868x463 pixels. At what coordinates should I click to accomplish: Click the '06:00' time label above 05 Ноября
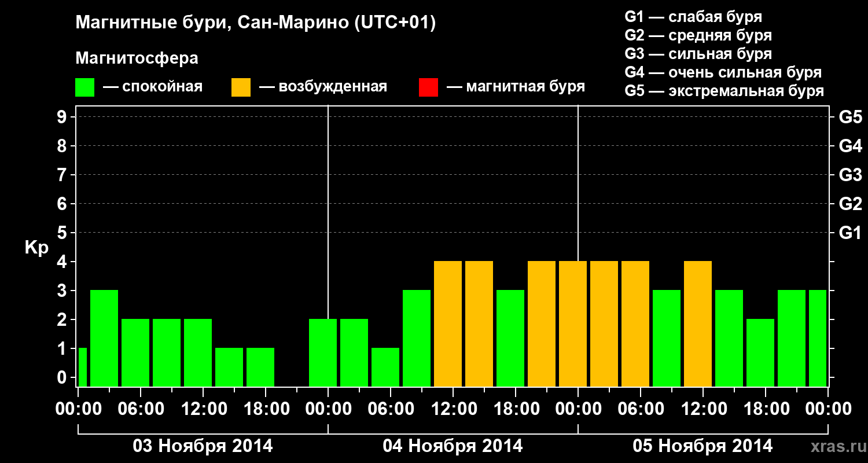tap(641, 409)
